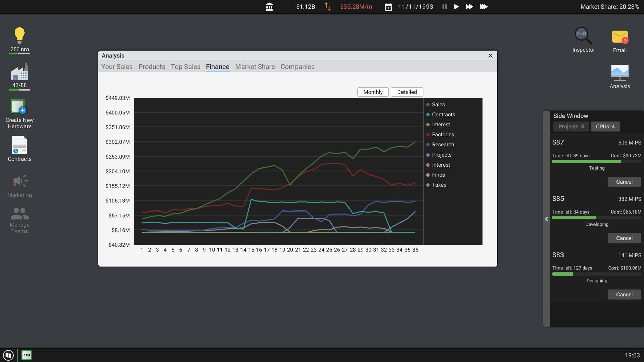The image size is (644, 362).
Task: Click the bank building icon
Action: pyautogui.click(x=269, y=7)
